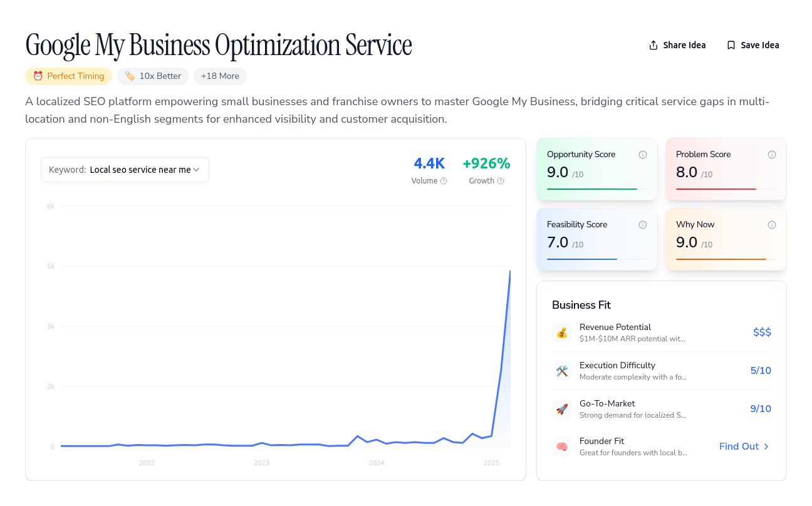Open the Why Now score card
812x506 pixels.
pos(726,240)
